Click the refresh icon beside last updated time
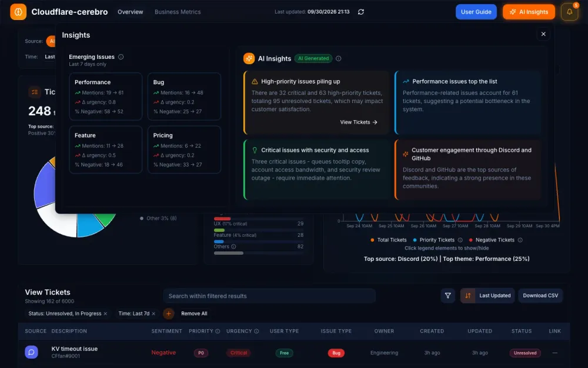588x368 pixels. 361,12
